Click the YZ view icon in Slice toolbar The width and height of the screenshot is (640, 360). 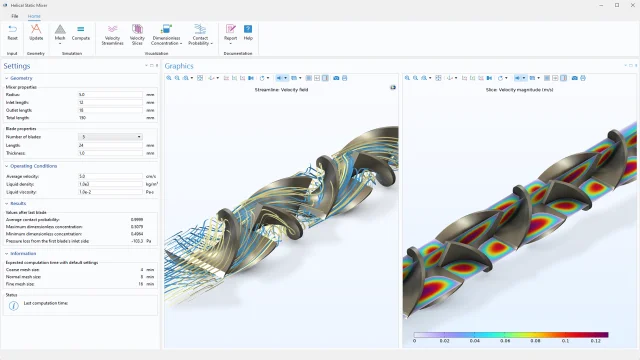[x=473, y=78]
